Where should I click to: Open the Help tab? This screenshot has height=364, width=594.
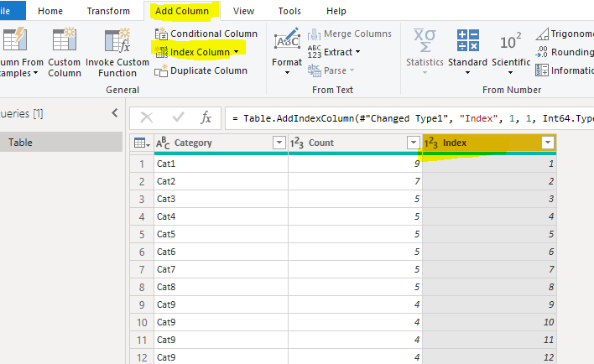pos(336,11)
